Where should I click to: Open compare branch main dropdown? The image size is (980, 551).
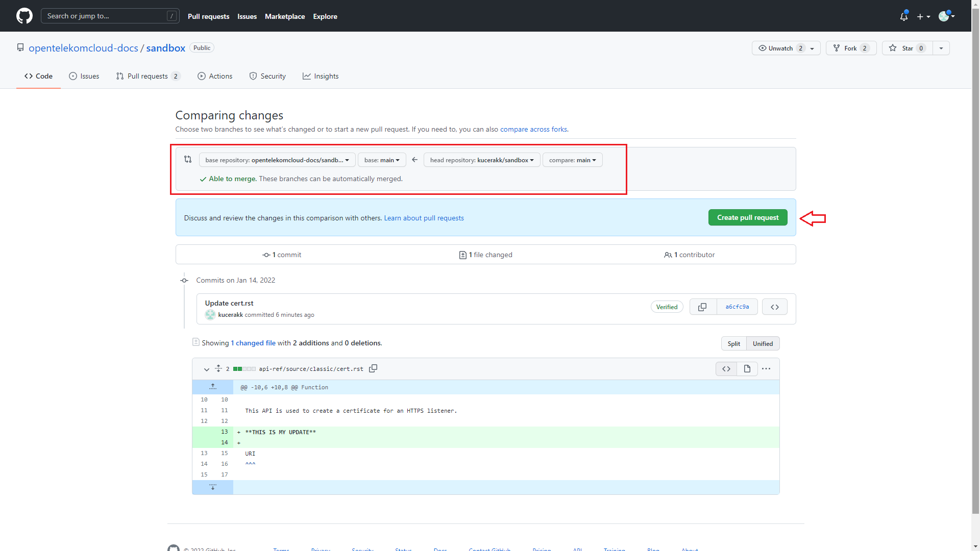(x=572, y=160)
